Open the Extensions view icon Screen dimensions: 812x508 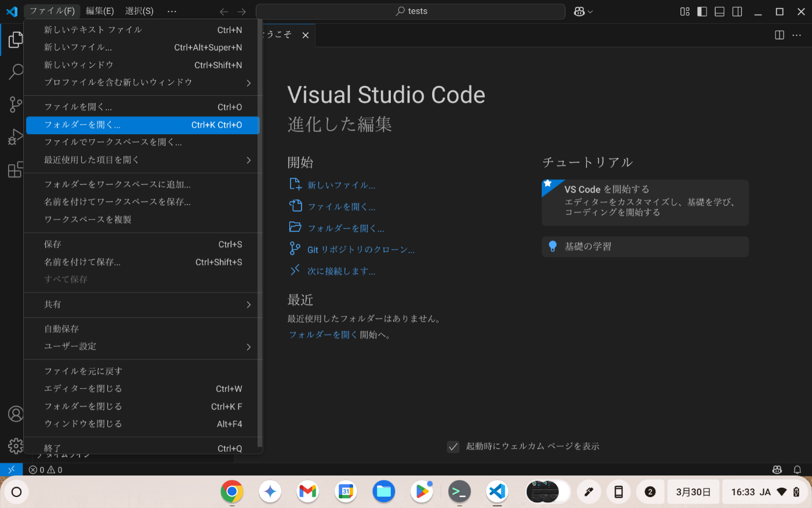coord(16,170)
